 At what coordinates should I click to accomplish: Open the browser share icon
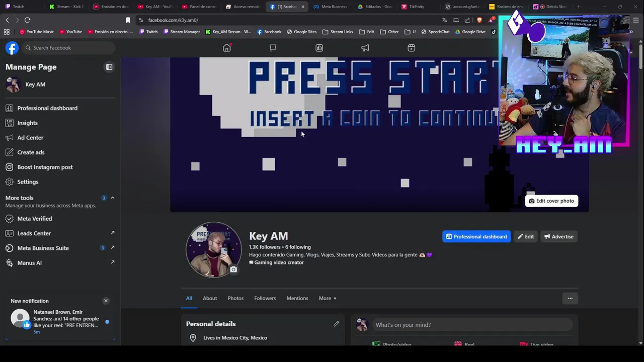pos(467,20)
